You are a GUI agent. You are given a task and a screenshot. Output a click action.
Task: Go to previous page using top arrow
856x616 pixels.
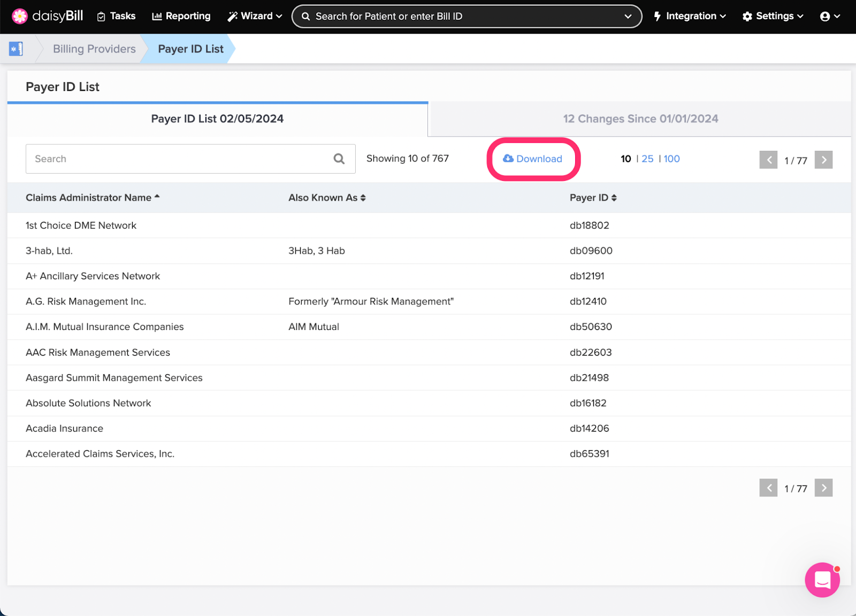click(x=768, y=160)
